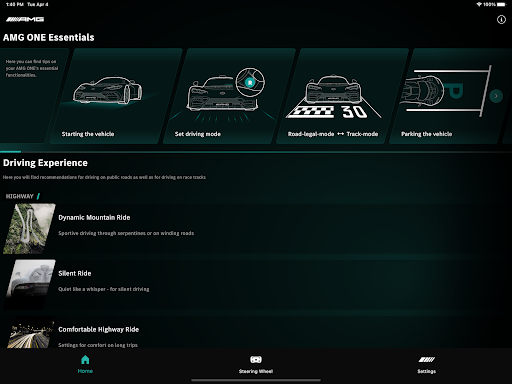This screenshot has width=512, height=384.
Task: Select the Comfortable Highway Ride entry
Action: 256,332
